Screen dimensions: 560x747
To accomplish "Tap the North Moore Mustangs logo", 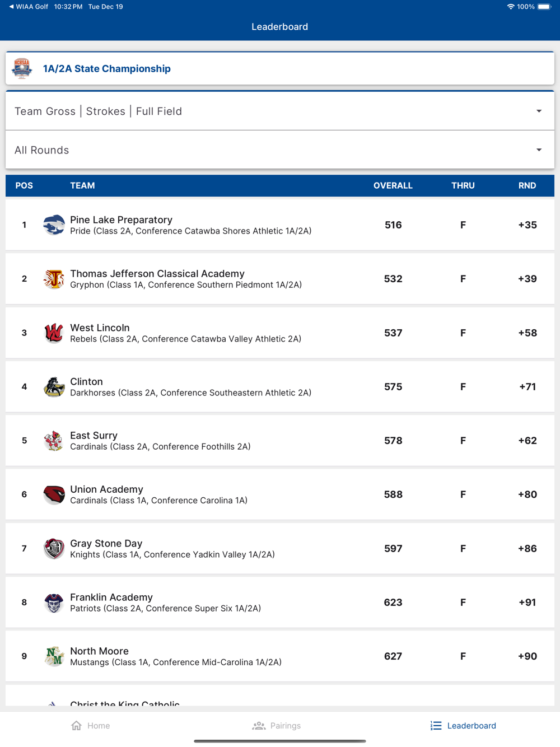I will click(54, 656).
